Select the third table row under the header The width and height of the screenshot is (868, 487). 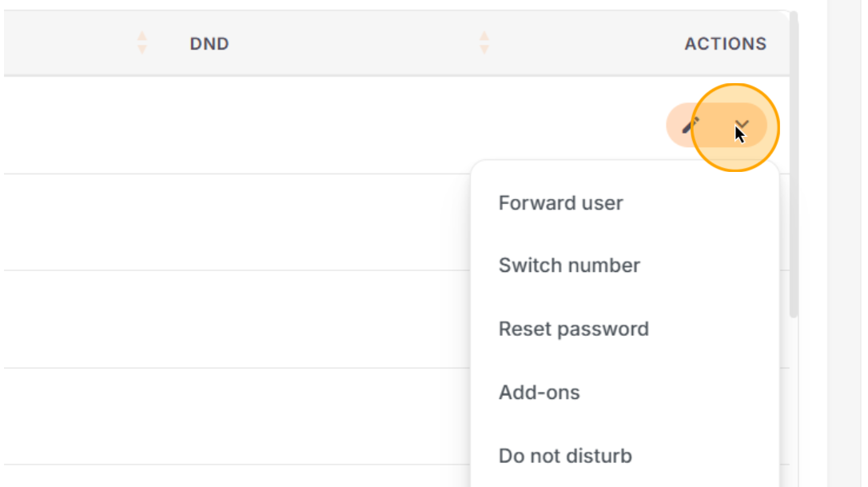tap(237, 319)
